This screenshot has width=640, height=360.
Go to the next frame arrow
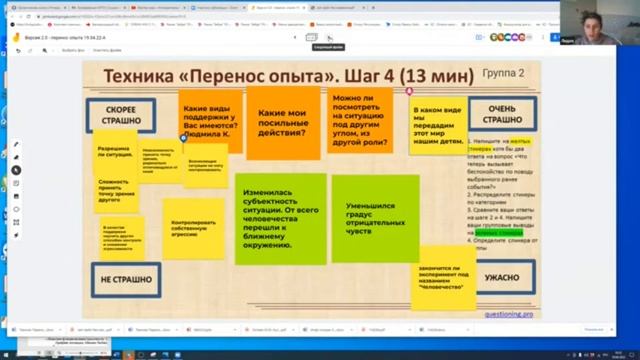(329, 38)
